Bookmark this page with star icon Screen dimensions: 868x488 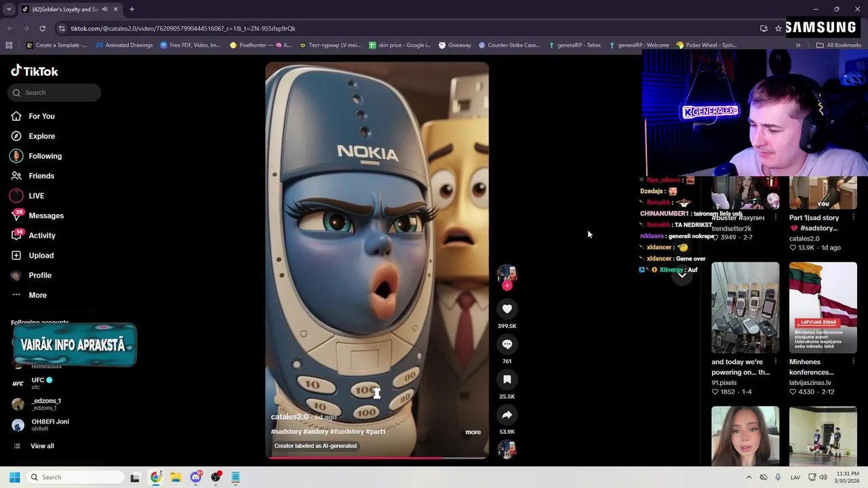coord(778,28)
